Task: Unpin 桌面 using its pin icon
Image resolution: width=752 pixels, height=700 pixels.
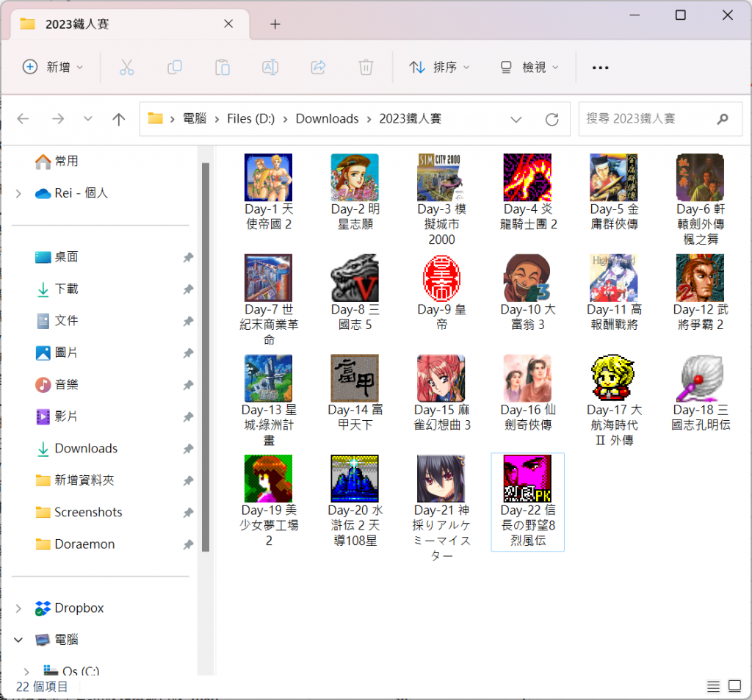Action: tap(188, 258)
